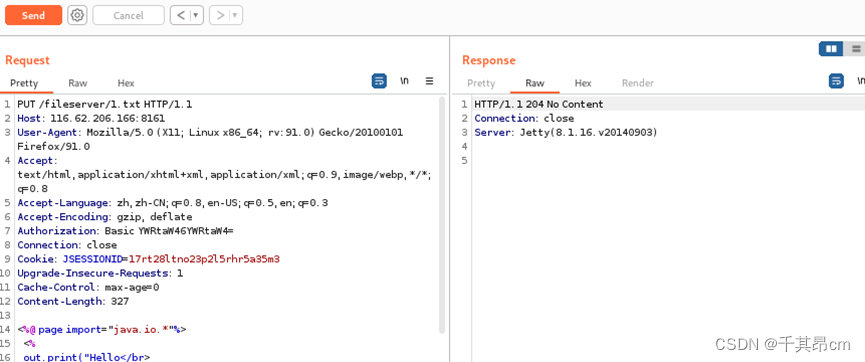Image resolution: width=865 pixels, height=362 pixels.
Task: Select side-by-side split layout icon
Action: (831, 49)
